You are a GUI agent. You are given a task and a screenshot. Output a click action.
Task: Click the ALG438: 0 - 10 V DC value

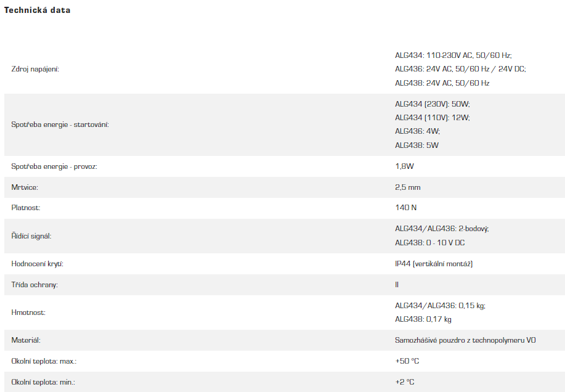tap(429, 243)
